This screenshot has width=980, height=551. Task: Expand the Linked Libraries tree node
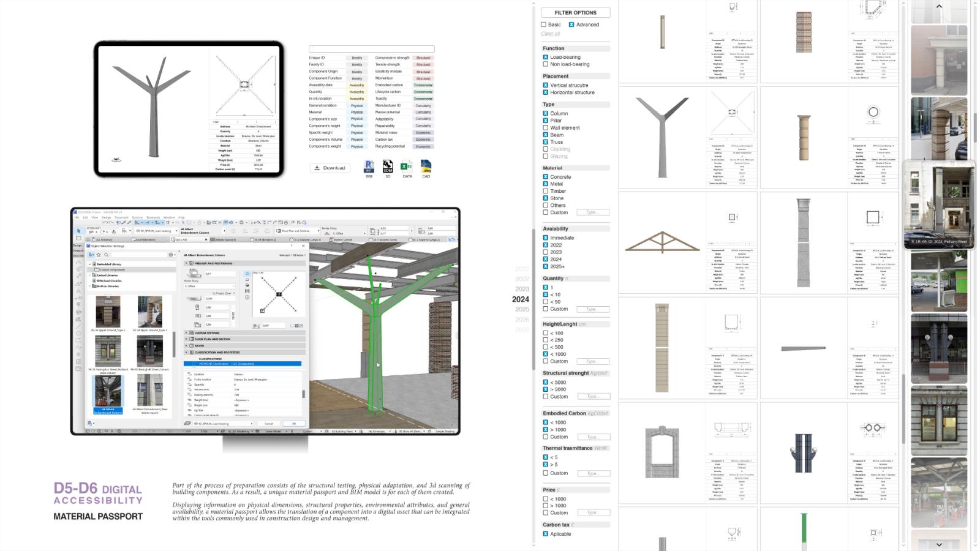coord(90,275)
